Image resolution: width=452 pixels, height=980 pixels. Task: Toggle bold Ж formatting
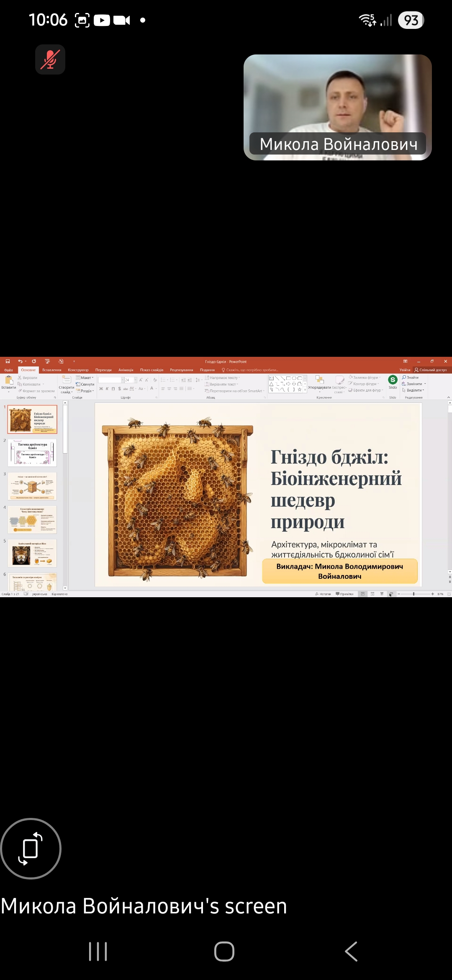[x=101, y=389]
